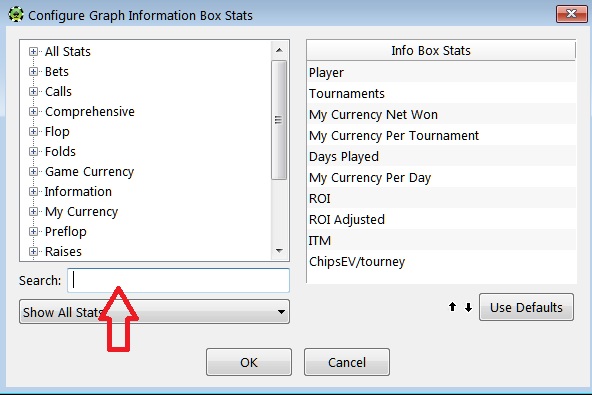
Task: Expand the Game Currency tree node
Action: [33, 171]
